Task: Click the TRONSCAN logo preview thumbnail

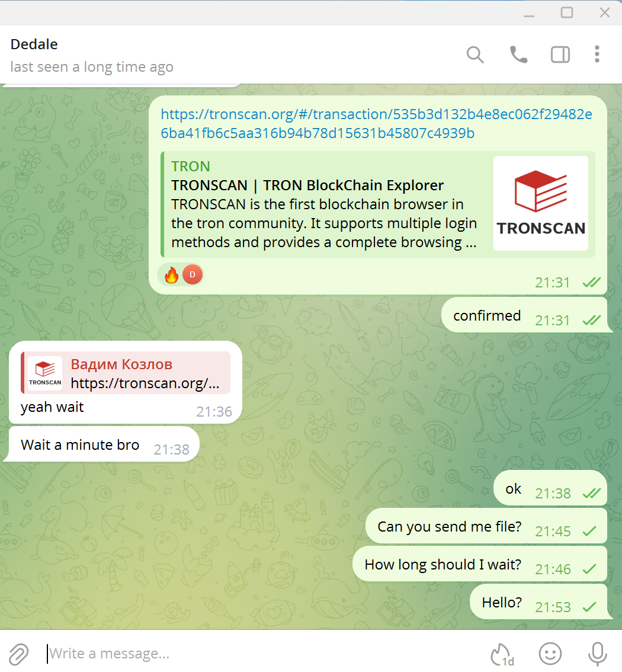Action: (x=541, y=203)
